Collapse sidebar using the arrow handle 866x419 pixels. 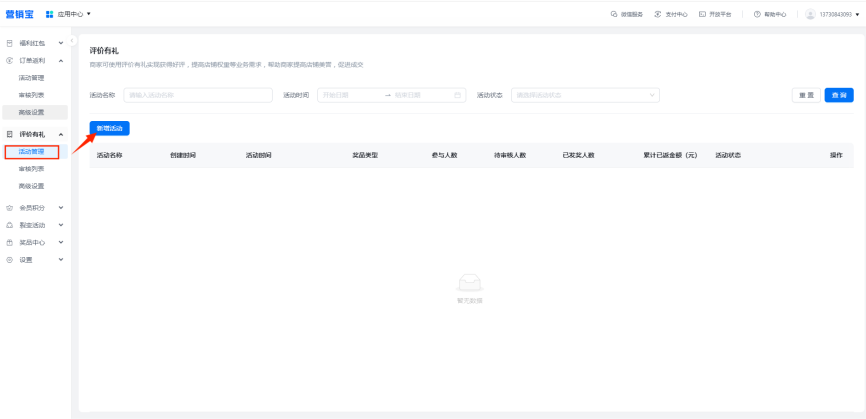[x=73, y=40]
